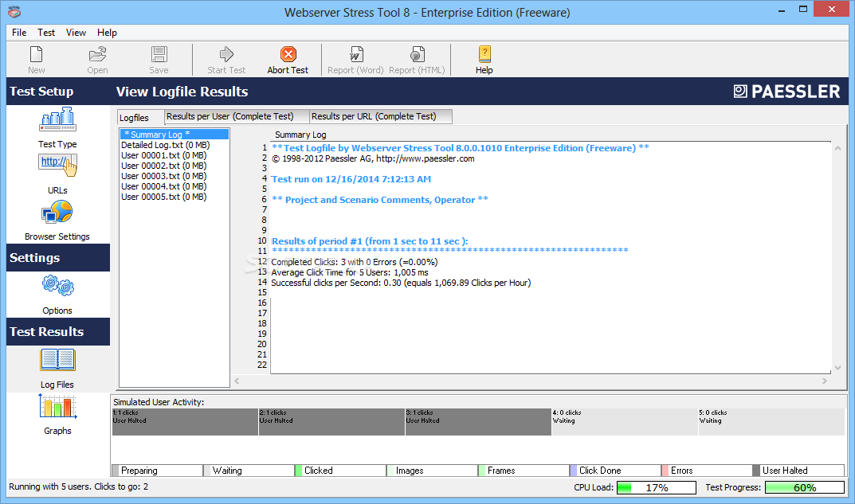Open the Test menu
Screen dimensions: 855x504
coord(46,33)
